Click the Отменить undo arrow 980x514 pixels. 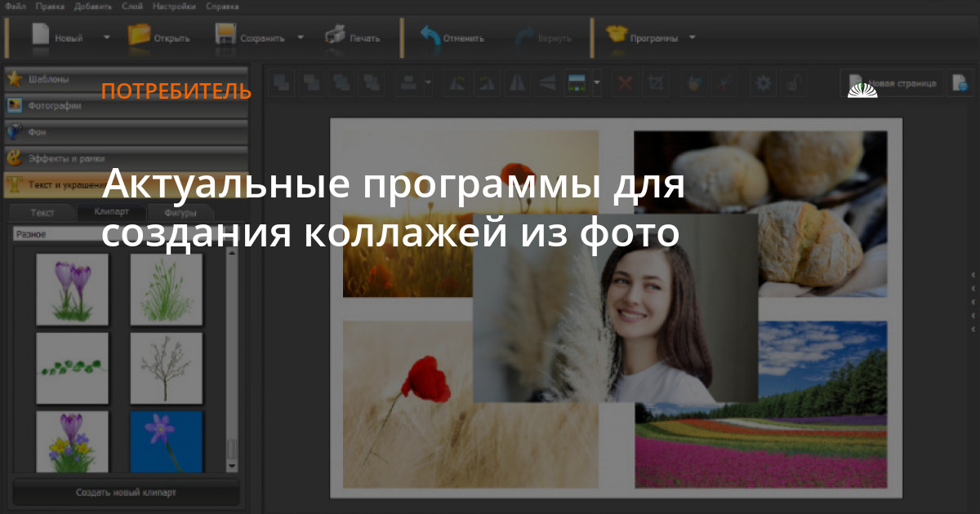pyautogui.click(x=430, y=36)
